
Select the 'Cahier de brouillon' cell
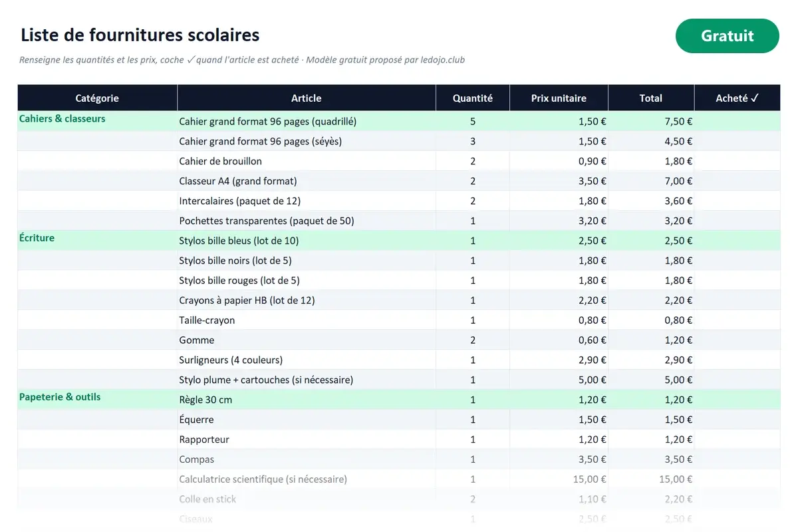click(307, 161)
